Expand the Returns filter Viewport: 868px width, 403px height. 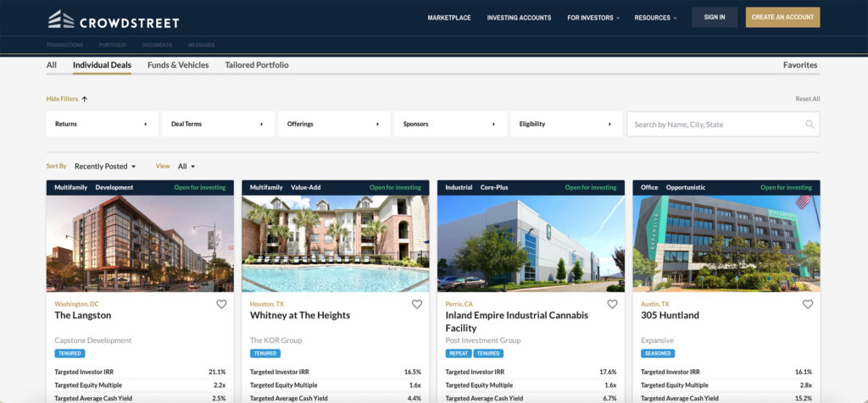(x=102, y=124)
